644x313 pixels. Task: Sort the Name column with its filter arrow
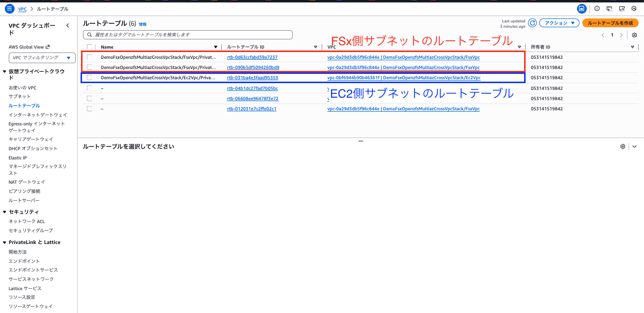[x=215, y=47]
